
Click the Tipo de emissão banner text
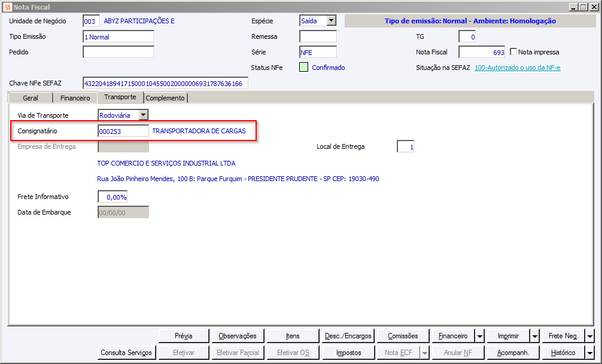pos(470,21)
